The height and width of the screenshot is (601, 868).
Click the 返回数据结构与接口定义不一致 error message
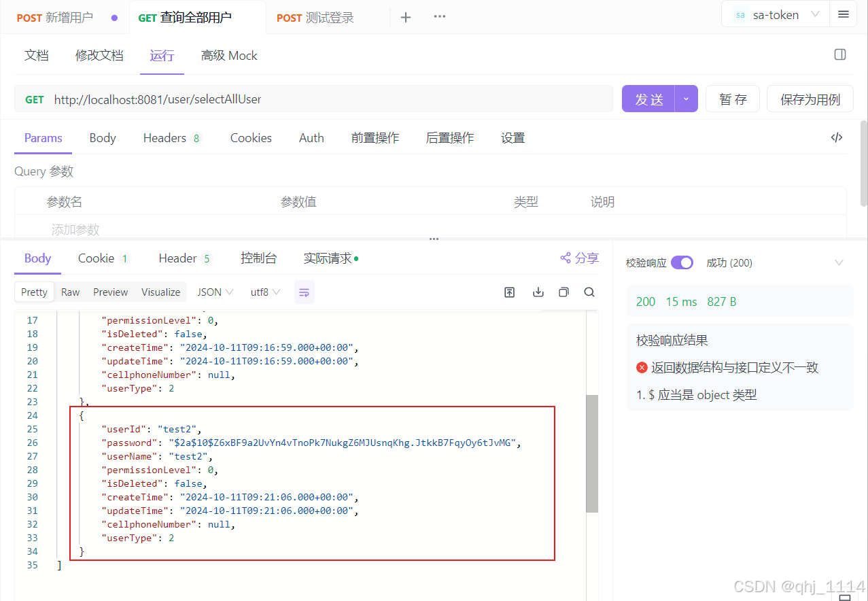pos(734,368)
